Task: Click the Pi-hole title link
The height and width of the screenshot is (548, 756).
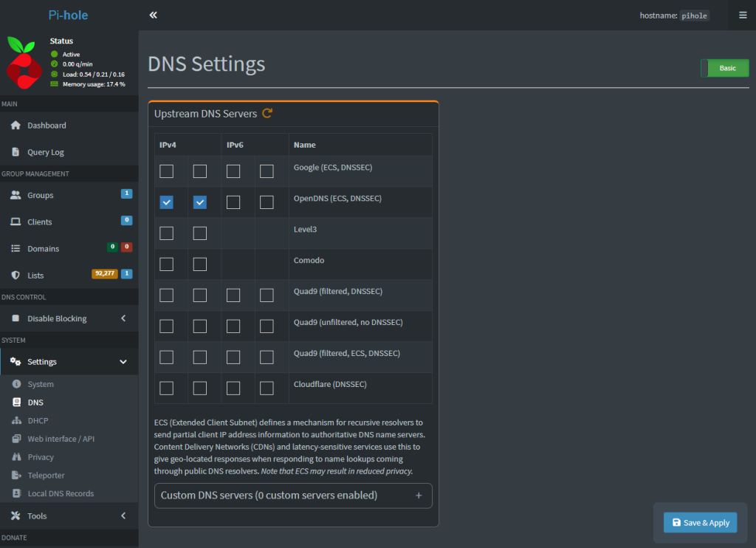Action: pos(68,15)
